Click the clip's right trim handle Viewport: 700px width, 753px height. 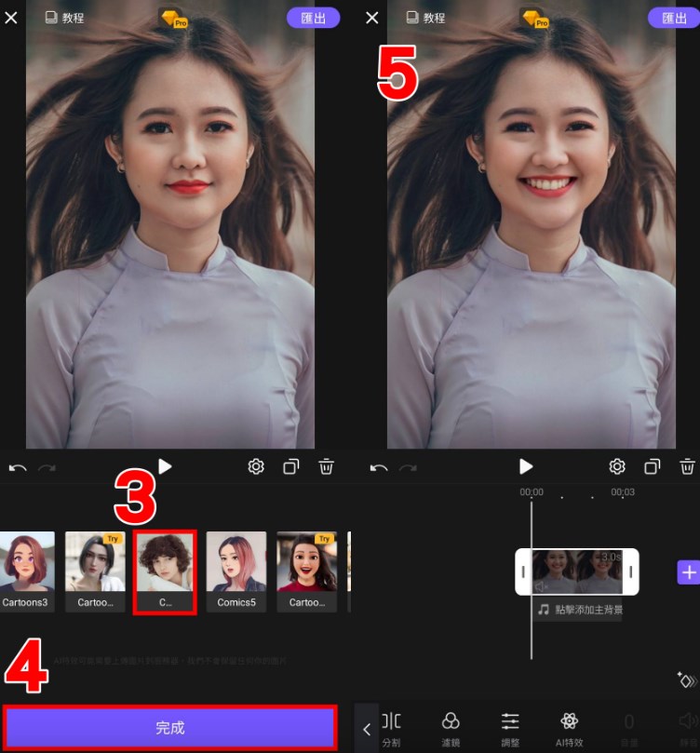click(x=631, y=571)
